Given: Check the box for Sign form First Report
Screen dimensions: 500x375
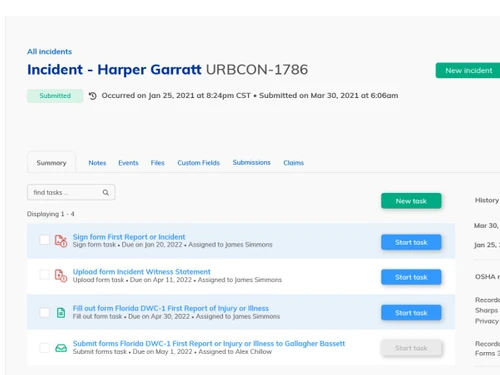Looking at the screenshot, I should pyautogui.click(x=44, y=240).
